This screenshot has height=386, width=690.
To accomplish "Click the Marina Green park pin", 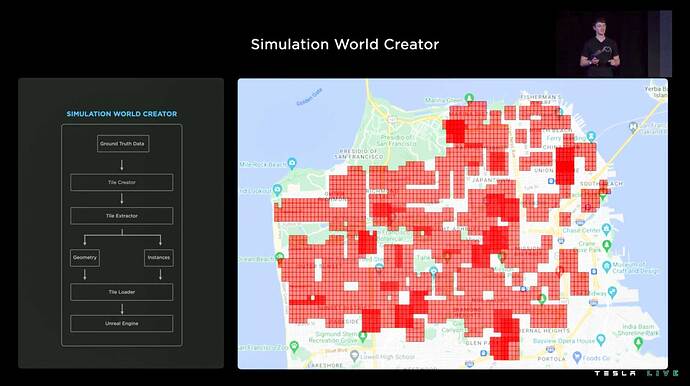I will [x=470, y=97].
